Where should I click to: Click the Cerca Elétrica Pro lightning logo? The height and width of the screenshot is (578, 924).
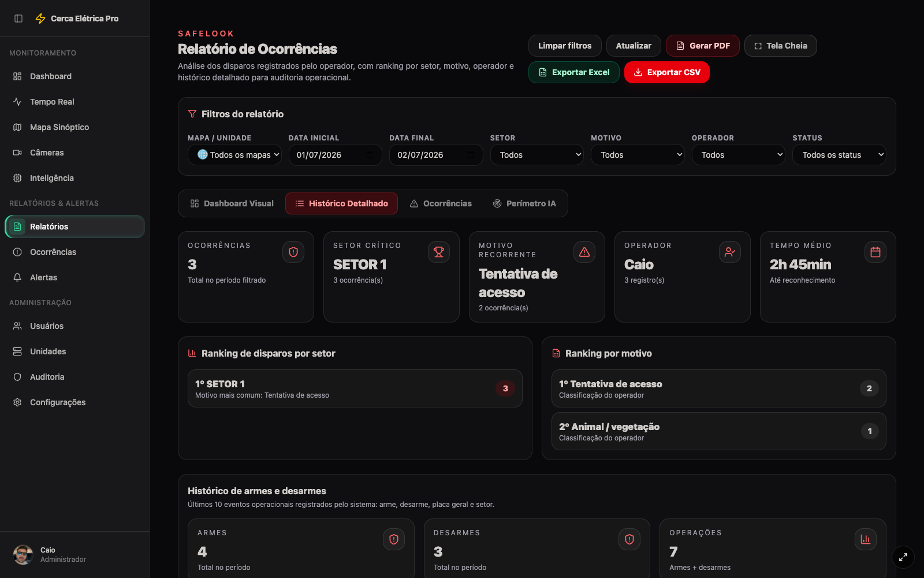click(x=40, y=18)
